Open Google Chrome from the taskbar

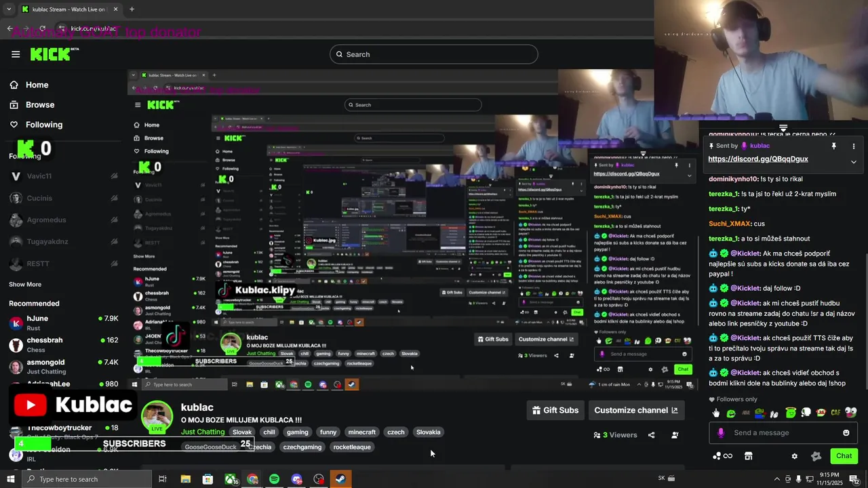coord(252,479)
